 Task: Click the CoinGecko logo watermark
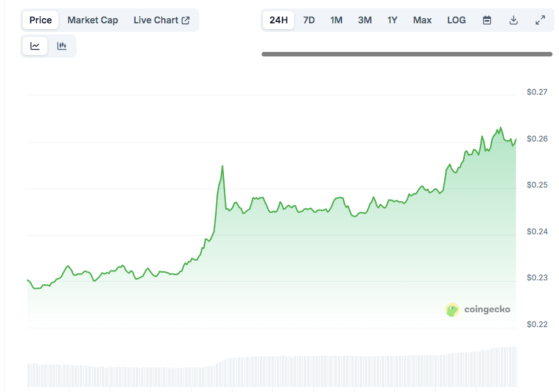(x=478, y=310)
